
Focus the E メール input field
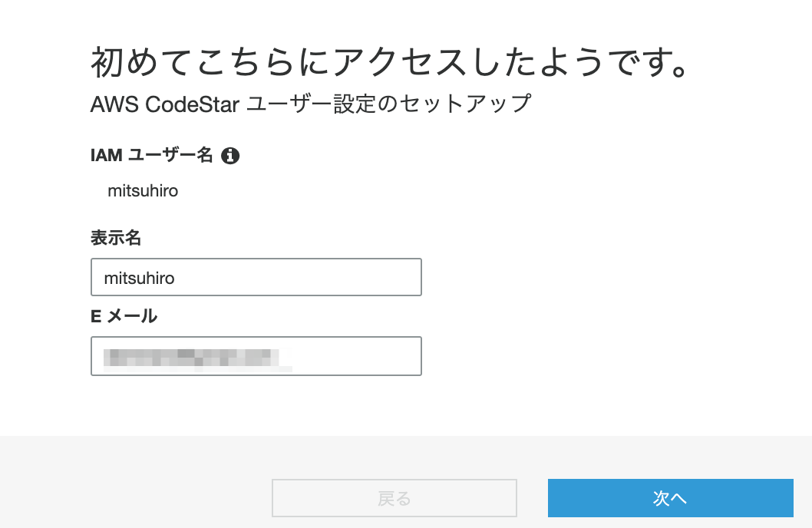tap(256, 356)
